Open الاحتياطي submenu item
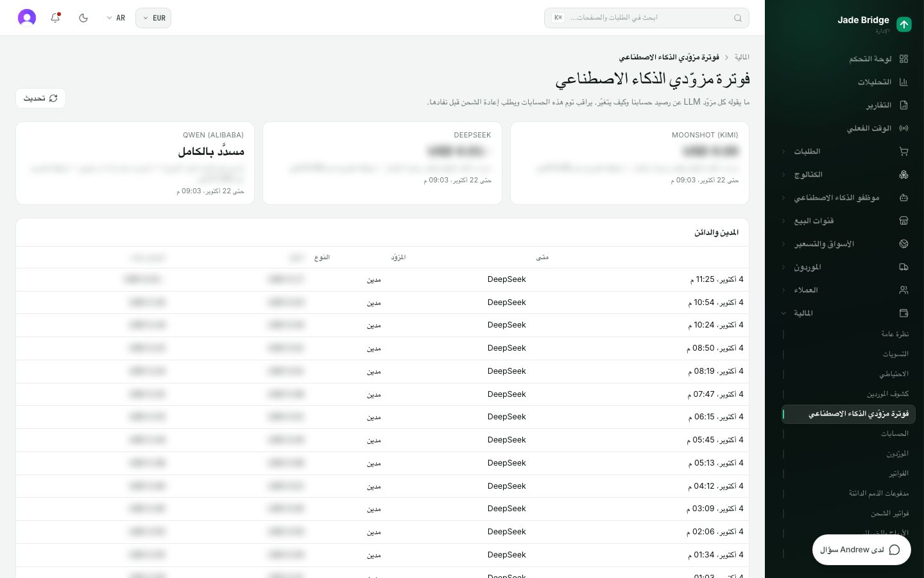Screen dimensions: 924x578 (x=894, y=374)
